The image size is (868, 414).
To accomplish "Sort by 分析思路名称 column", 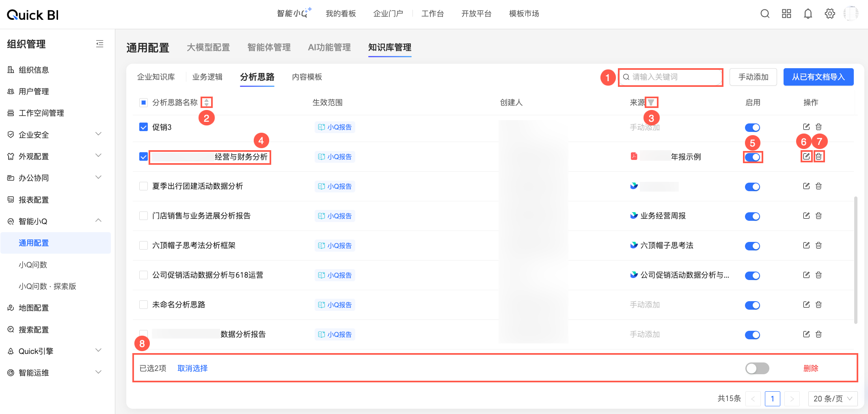I will 207,102.
